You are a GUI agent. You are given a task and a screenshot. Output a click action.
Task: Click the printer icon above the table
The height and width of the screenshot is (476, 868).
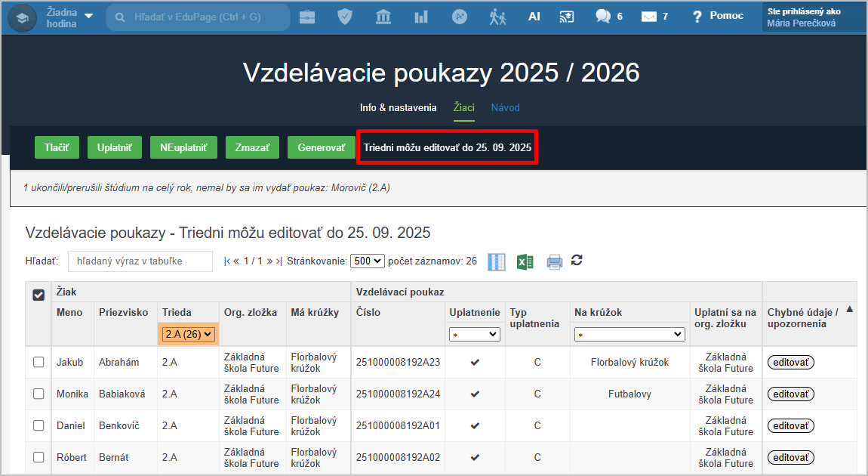pos(555,261)
